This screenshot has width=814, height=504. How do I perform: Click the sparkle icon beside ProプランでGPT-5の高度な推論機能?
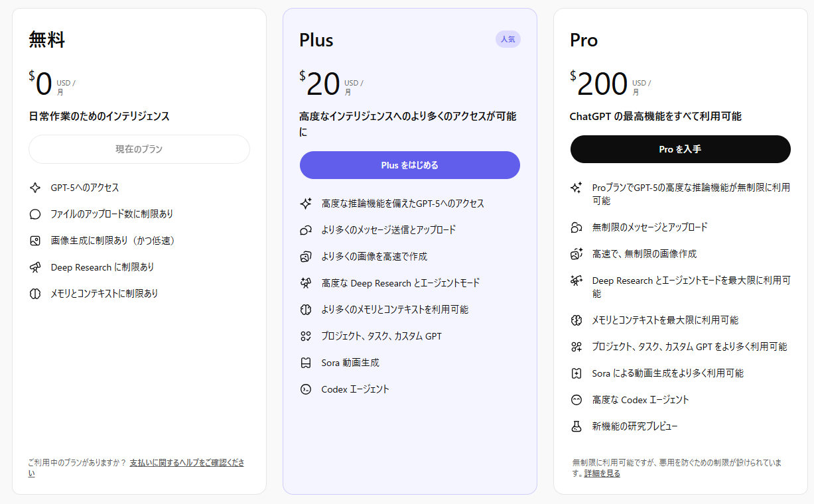click(577, 188)
